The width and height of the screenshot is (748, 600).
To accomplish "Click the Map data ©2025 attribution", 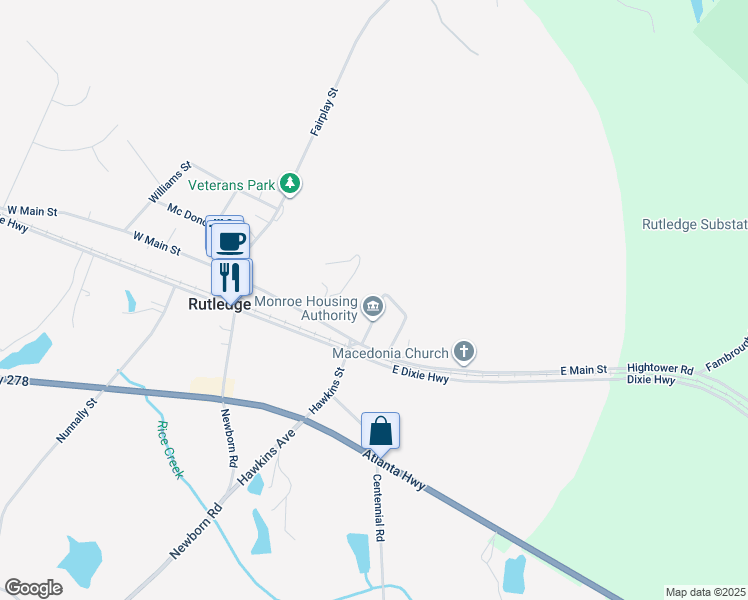I will coord(706,592).
